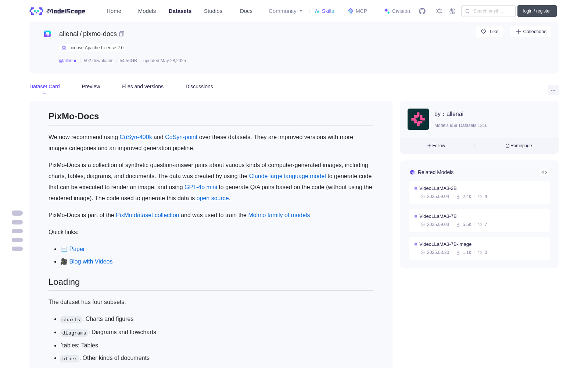Click the Related Models cube icon
Screen dimensions: 588x368
coord(412,172)
